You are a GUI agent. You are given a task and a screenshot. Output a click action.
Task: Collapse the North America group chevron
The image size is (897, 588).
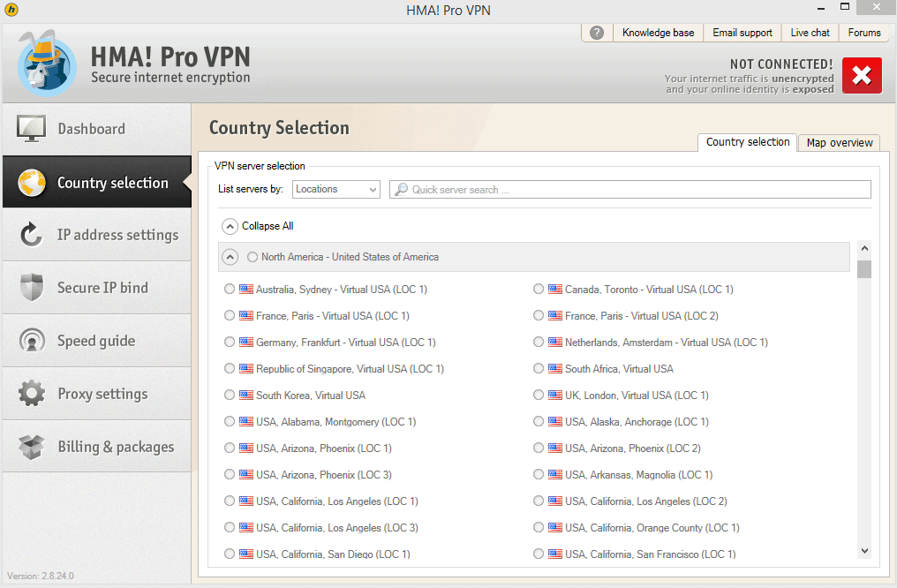click(x=230, y=258)
